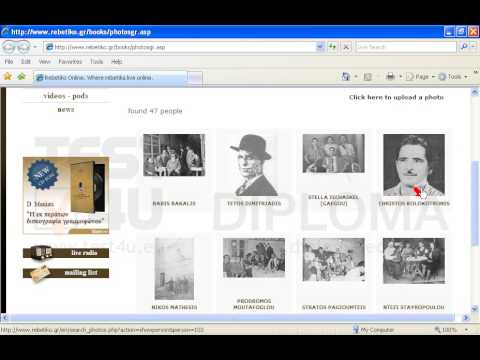This screenshot has width=480, height=360.
Task: Open a new blank tab
Action: tap(195, 78)
